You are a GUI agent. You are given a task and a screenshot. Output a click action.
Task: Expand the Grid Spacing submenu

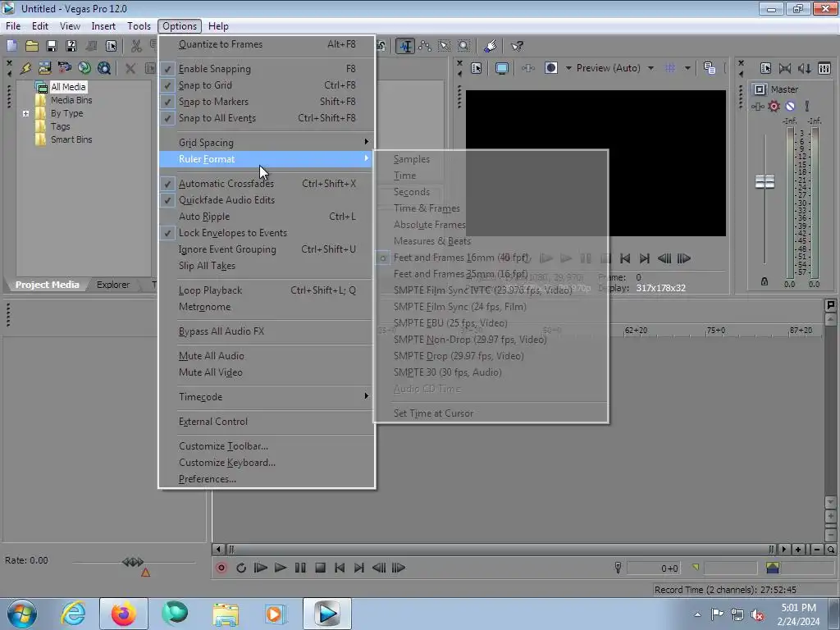coord(267,143)
